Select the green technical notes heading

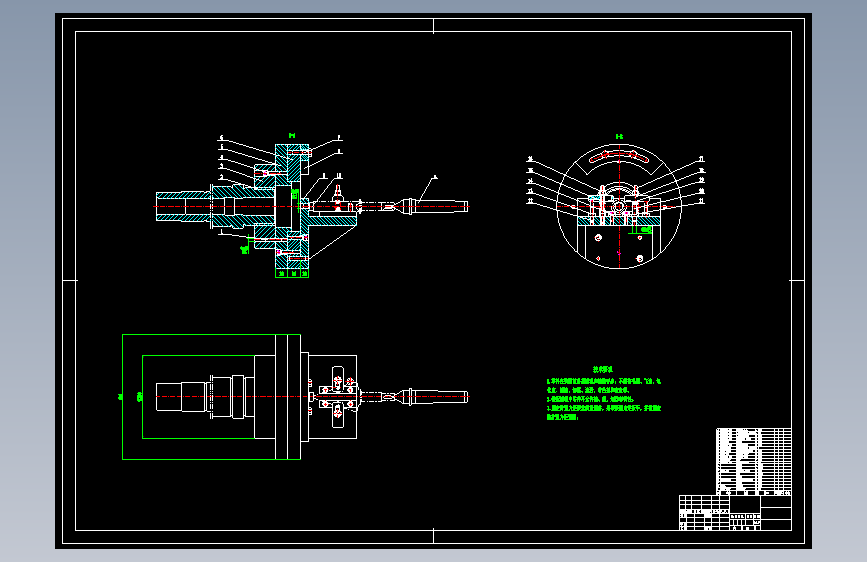point(603,369)
